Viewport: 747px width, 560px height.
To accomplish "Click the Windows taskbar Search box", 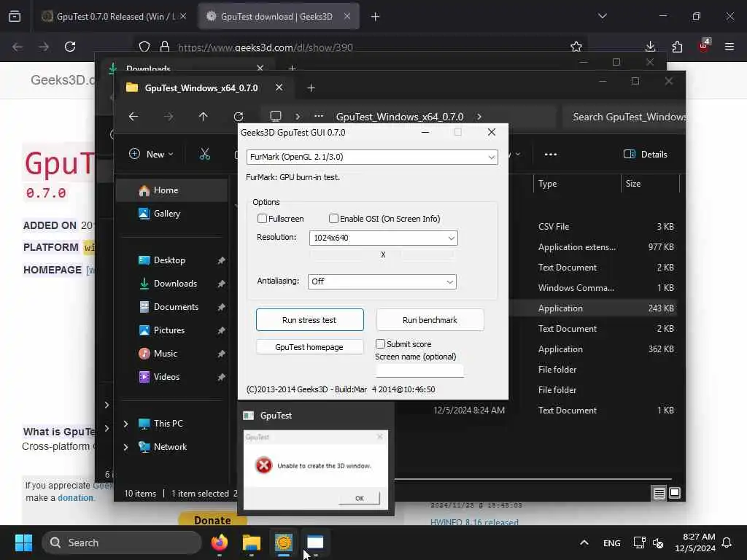I will pyautogui.click(x=122, y=542).
